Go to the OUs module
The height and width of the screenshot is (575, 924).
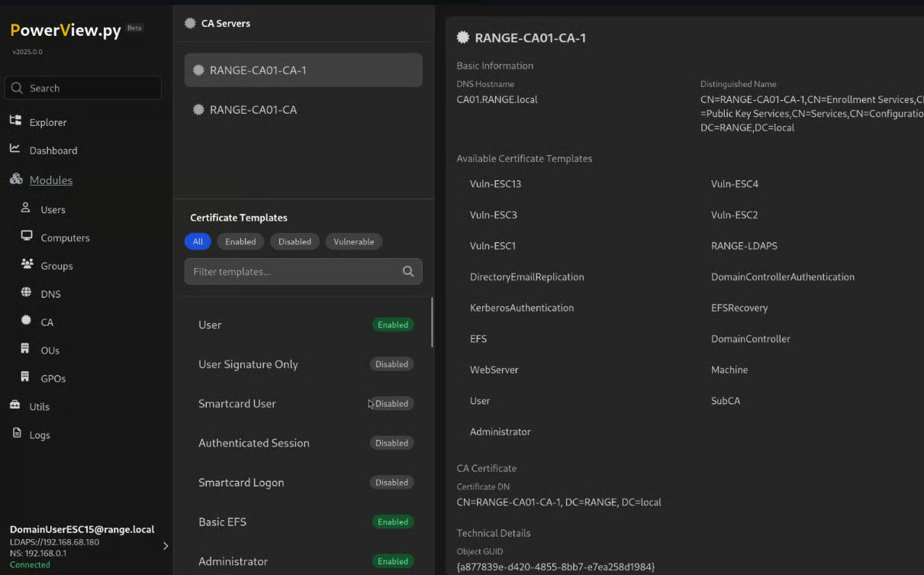[50, 350]
